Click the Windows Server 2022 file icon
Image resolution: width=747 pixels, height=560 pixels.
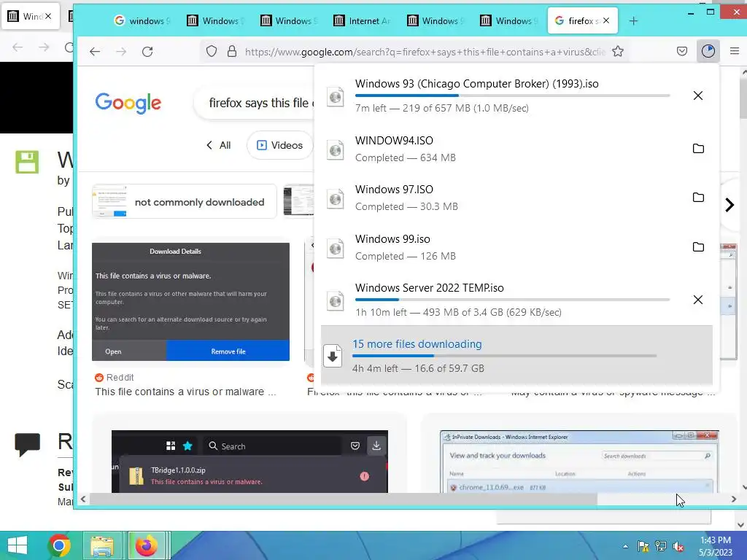(x=336, y=301)
